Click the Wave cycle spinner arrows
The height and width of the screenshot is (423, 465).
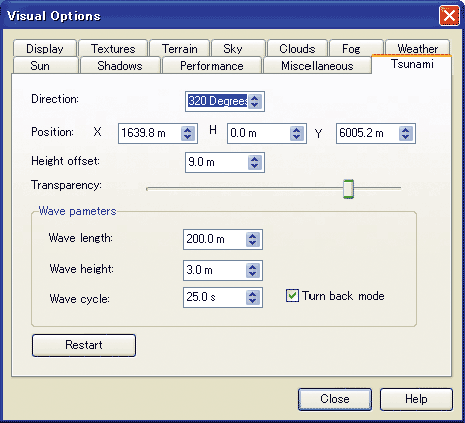[253, 297]
